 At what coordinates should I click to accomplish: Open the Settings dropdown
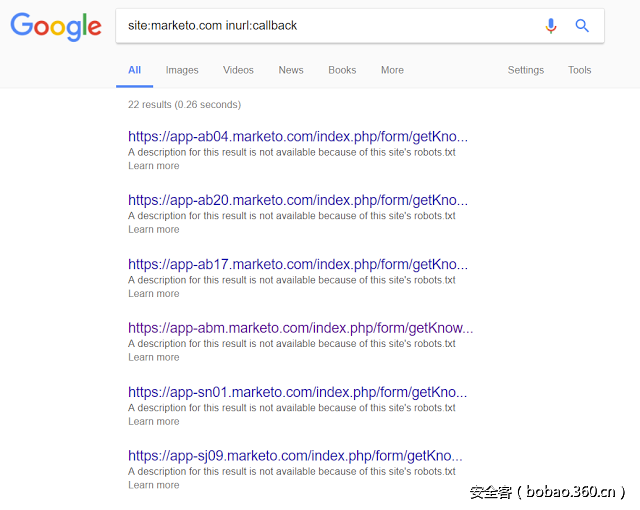(525, 70)
